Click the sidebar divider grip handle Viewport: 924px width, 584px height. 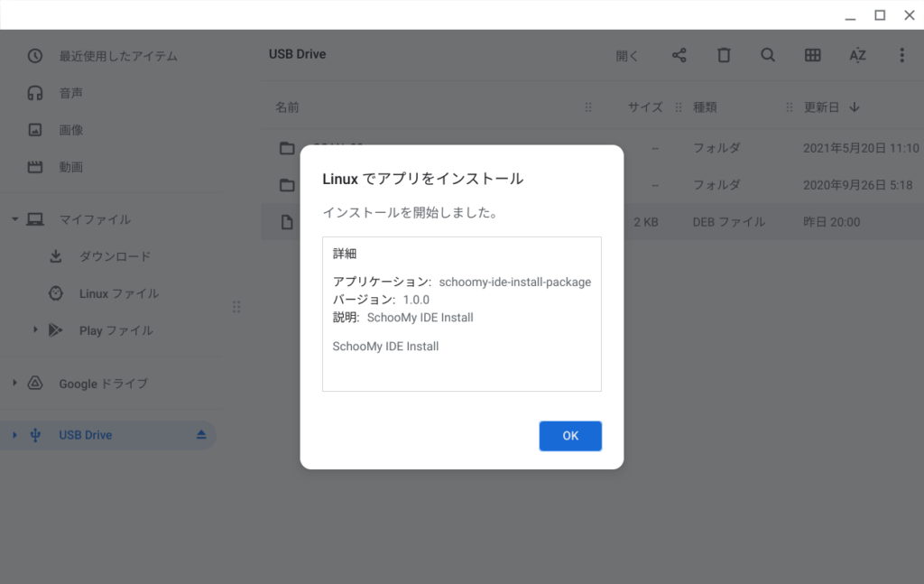coord(236,307)
